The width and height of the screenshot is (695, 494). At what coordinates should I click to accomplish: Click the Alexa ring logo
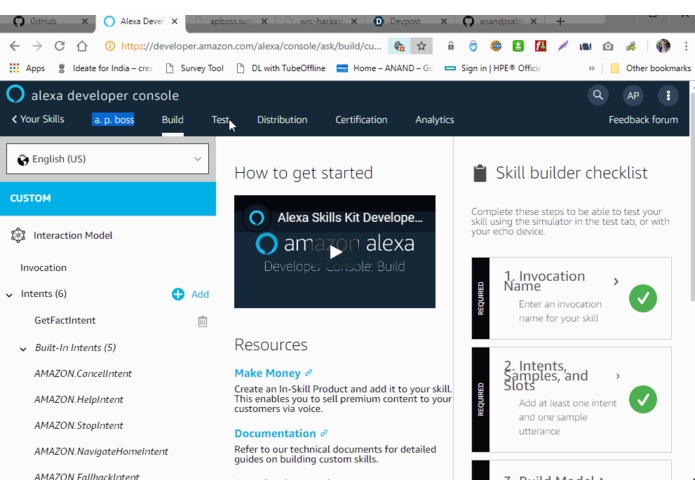click(x=15, y=94)
